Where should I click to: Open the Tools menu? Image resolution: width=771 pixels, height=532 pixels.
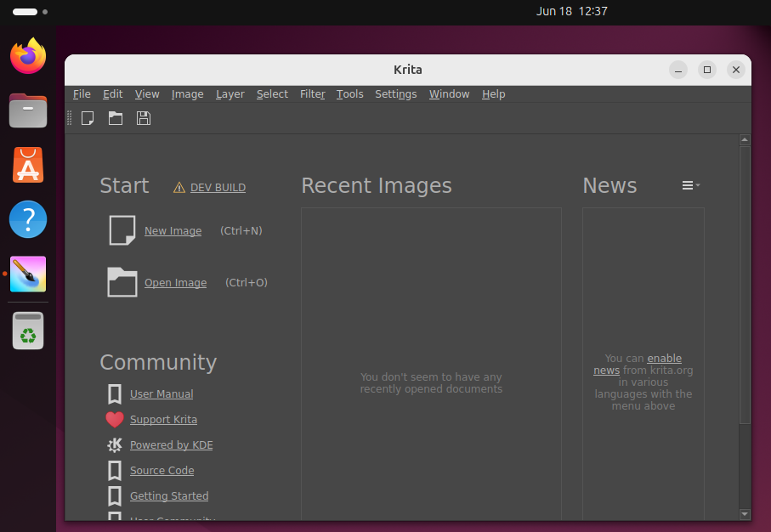[349, 94]
